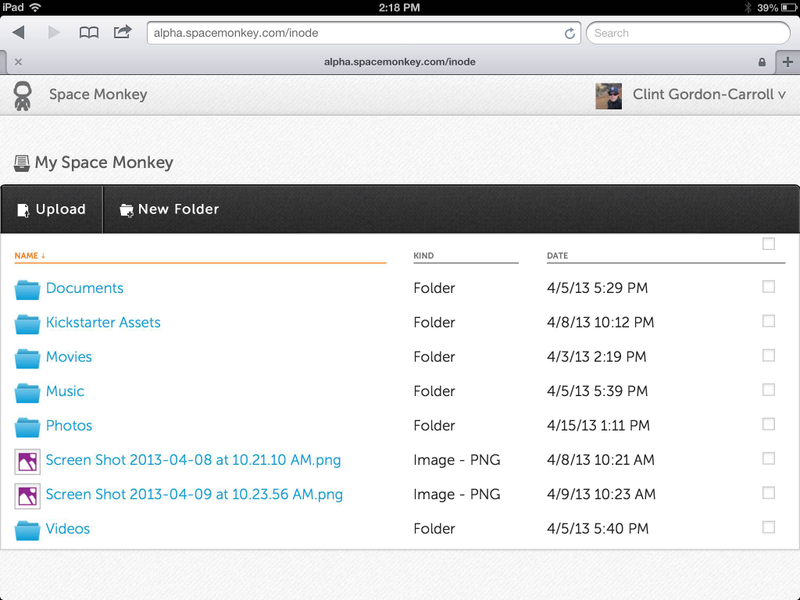Tap the Safari back arrow
The image size is (800, 600).
coord(19,33)
